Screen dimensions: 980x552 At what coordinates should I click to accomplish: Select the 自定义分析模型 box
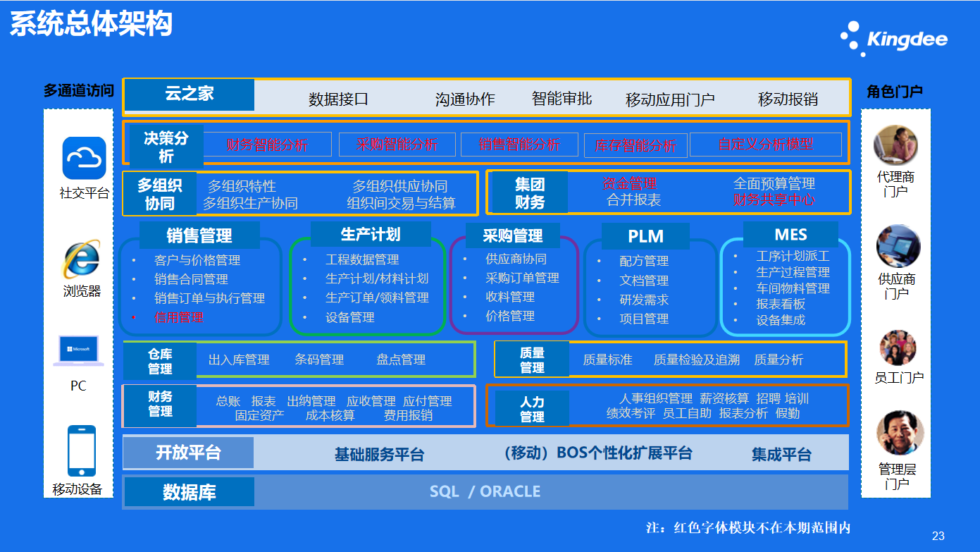click(x=765, y=145)
